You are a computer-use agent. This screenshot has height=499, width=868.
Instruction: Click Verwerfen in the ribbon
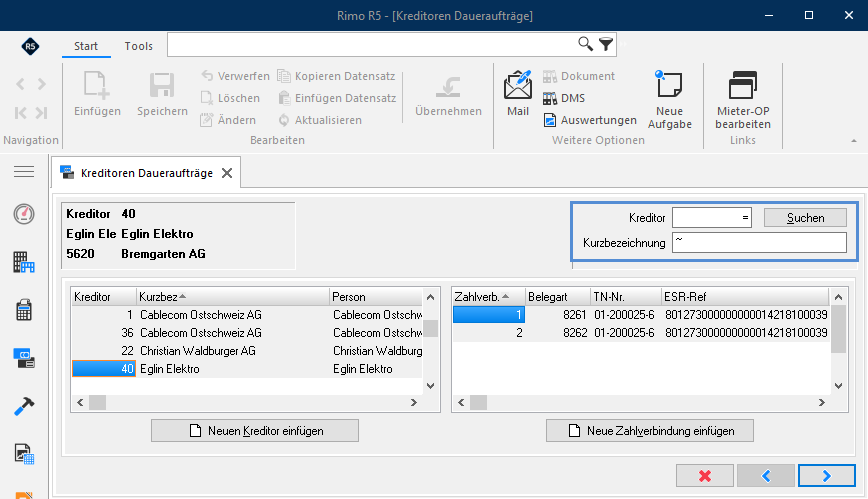pos(235,76)
